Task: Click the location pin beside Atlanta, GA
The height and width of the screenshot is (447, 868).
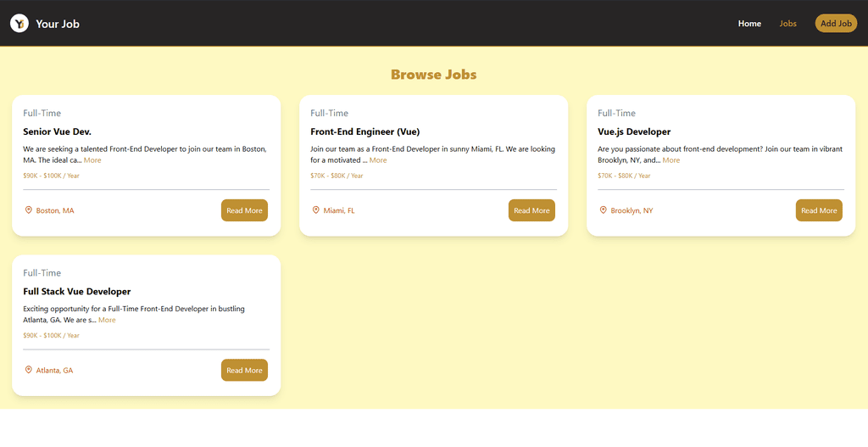Action: (x=29, y=370)
